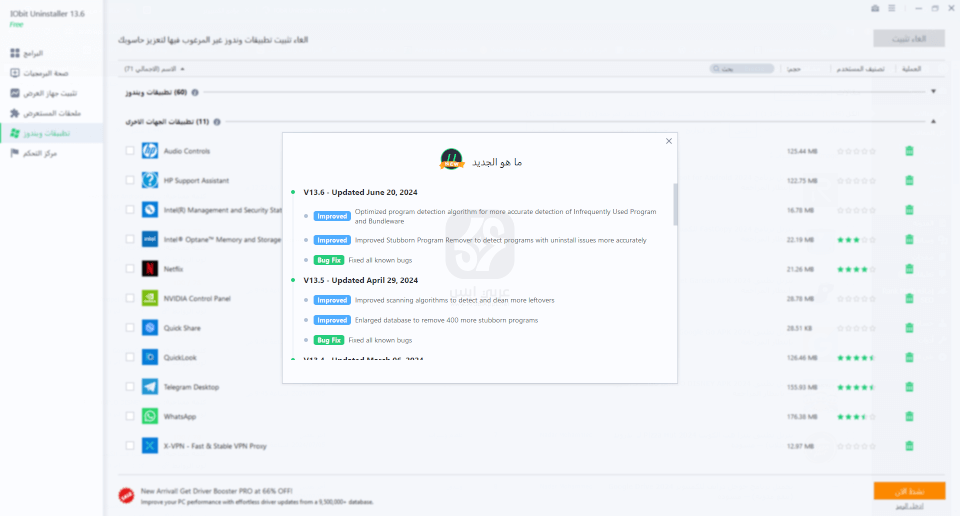Check the Telegram Desktop checkbox
This screenshot has height=516, width=960.
[x=130, y=387]
